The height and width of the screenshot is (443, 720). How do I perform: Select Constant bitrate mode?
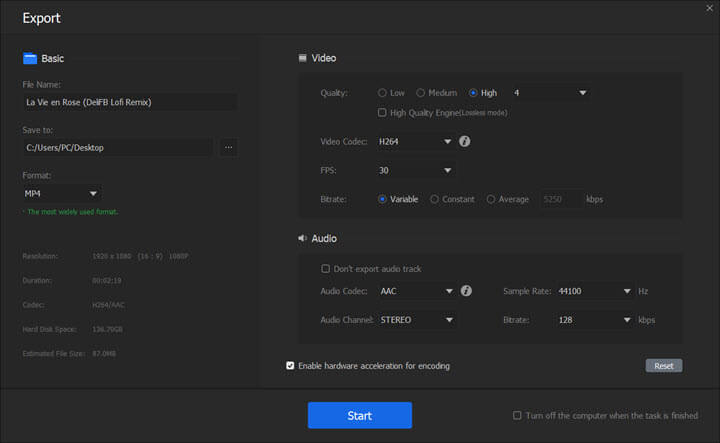tap(434, 199)
